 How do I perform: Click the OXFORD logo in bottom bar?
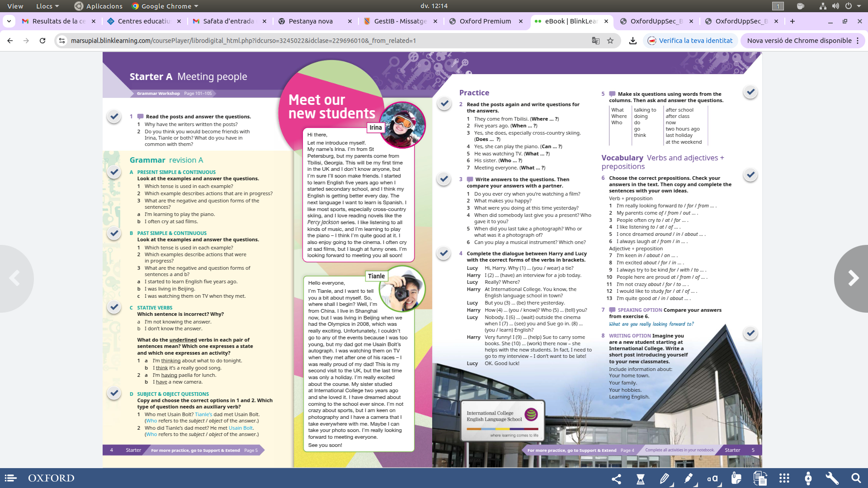point(51,478)
